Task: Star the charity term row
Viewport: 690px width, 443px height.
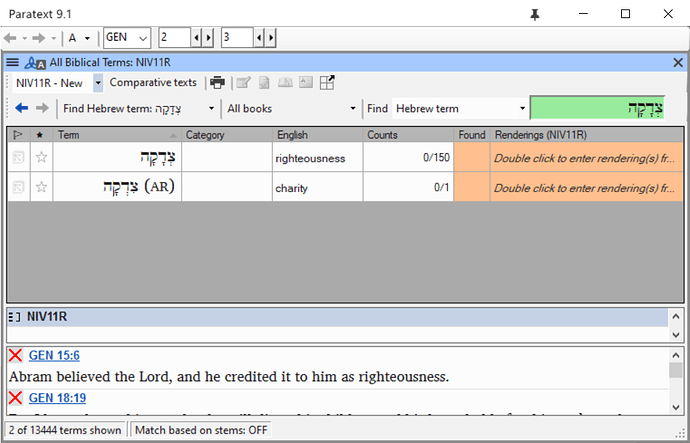Action: [x=41, y=187]
